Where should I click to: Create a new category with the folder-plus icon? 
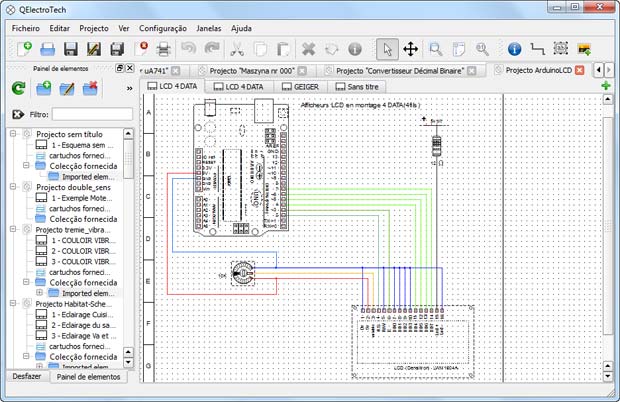(43, 88)
